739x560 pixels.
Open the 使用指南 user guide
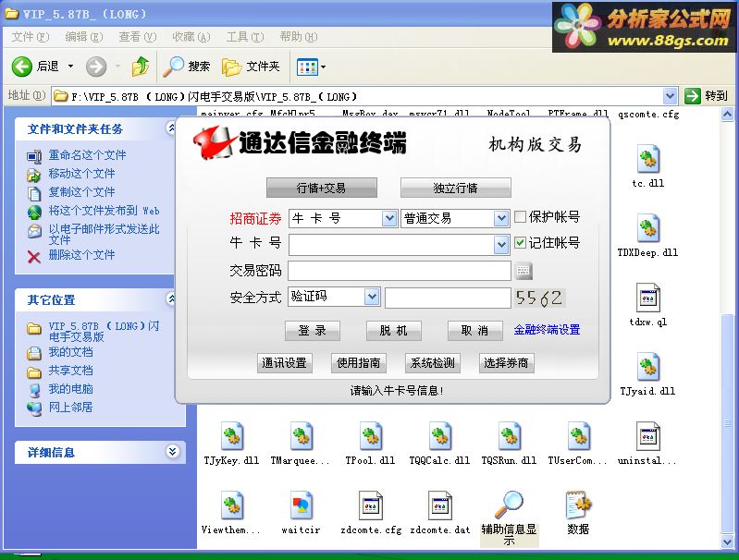pos(358,363)
